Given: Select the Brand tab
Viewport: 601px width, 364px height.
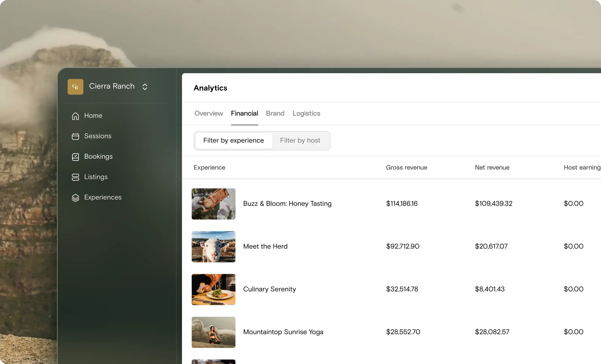Looking at the screenshot, I should 275,113.
